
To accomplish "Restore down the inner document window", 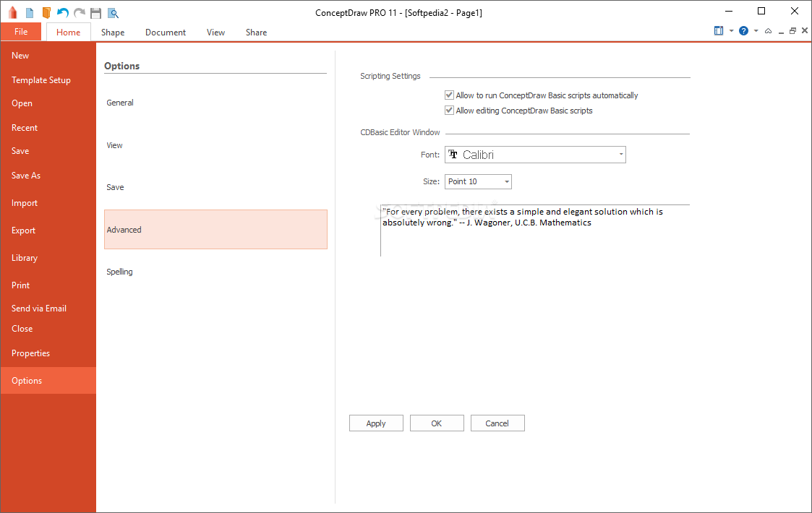I will [x=792, y=31].
